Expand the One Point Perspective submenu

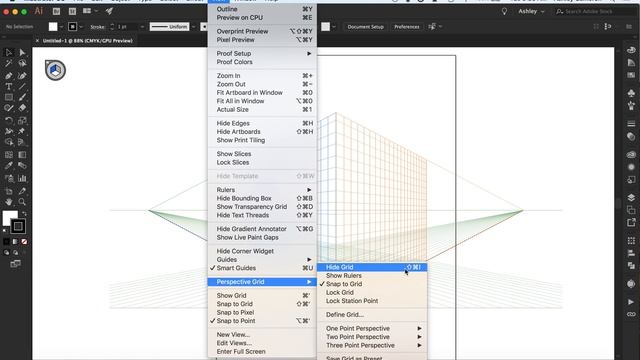(x=372, y=329)
